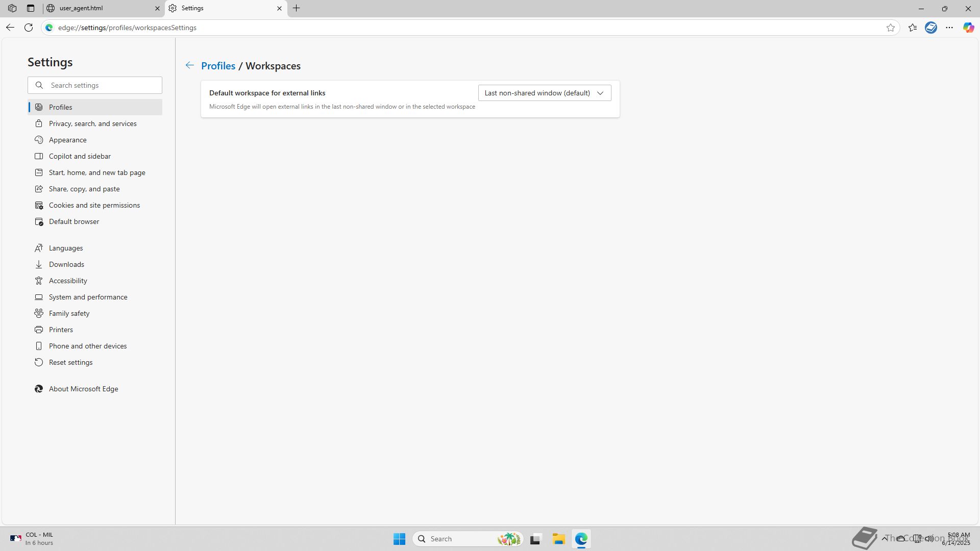Open File Explorer from the taskbar
This screenshot has width=980, height=551.
click(x=558, y=539)
